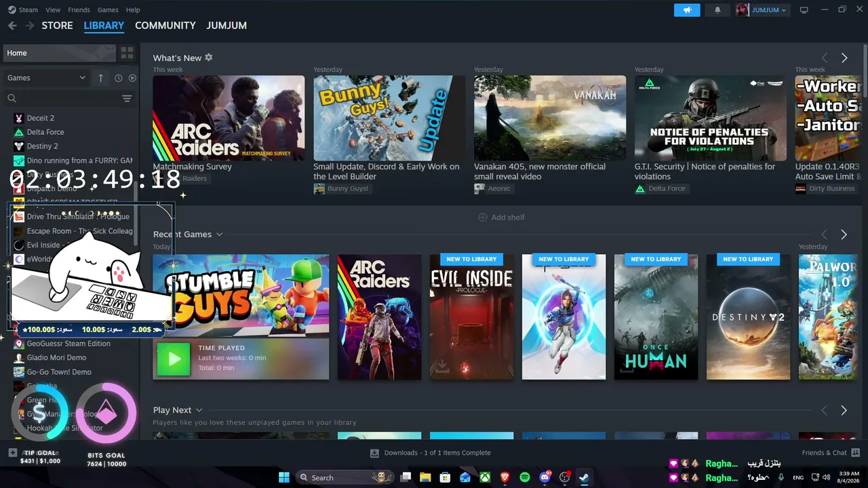Viewport: 868px width, 488px height.
Task: Open the Help menu
Action: click(x=133, y=10)
